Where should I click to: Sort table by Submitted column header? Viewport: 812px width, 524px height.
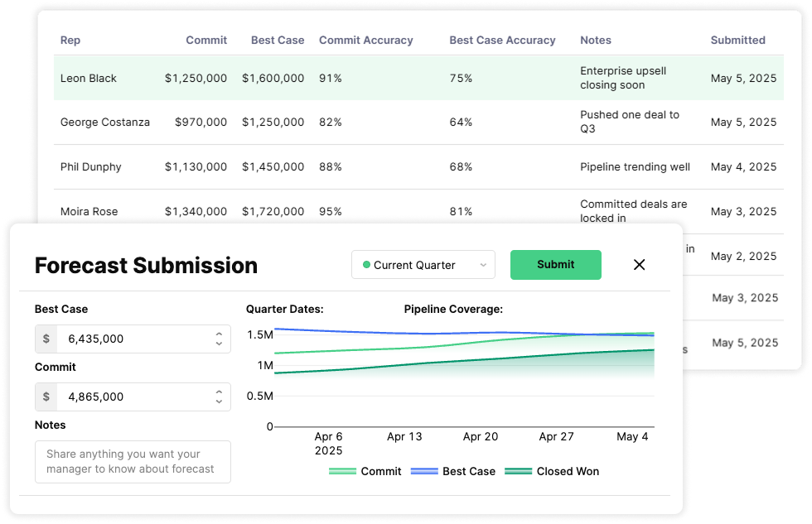[x=737, y=40]
